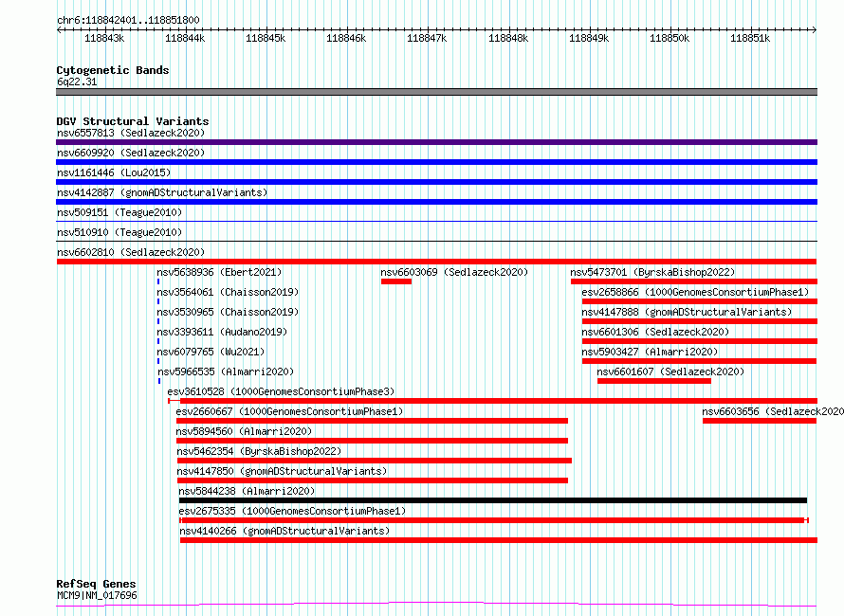844x616 pixels.
Task: Click the dark purple bar under nsv6557813
Action: click(x=436, y=142)
